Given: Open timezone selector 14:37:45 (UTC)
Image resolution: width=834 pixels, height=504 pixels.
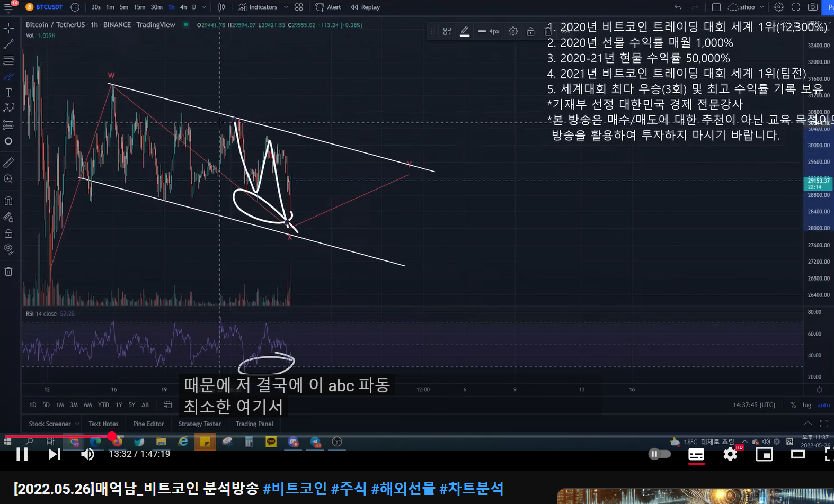Looking at the screenshot, I should click(754, 405).
